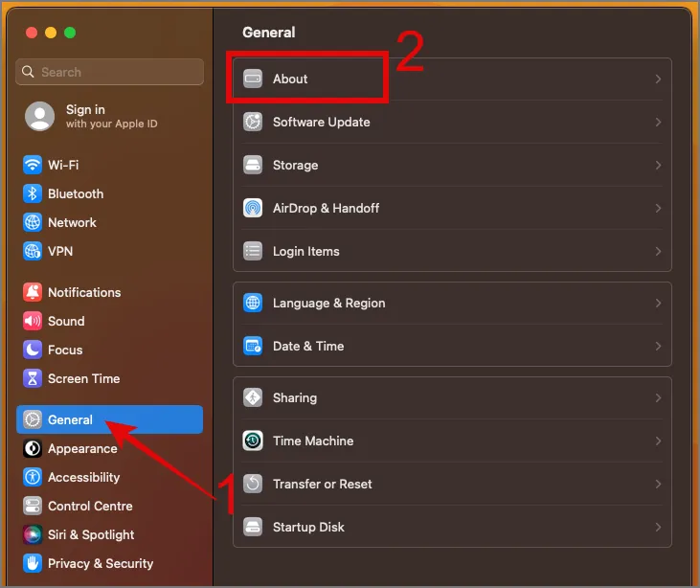This screenshot has width=700, height=588.
Task: Open AirDrop & Handoff via chevron
Action: click(x=658, y=208)
